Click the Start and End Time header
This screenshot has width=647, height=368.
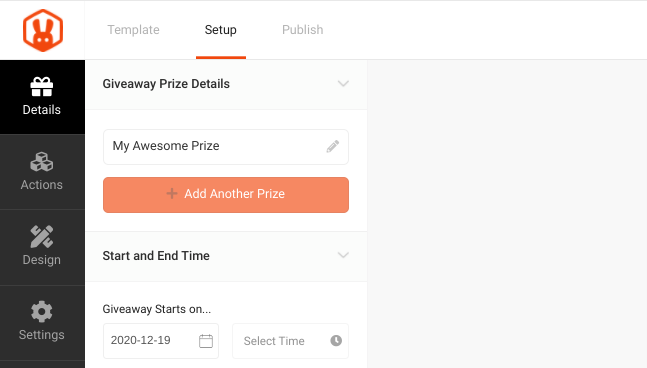[226, 256]
